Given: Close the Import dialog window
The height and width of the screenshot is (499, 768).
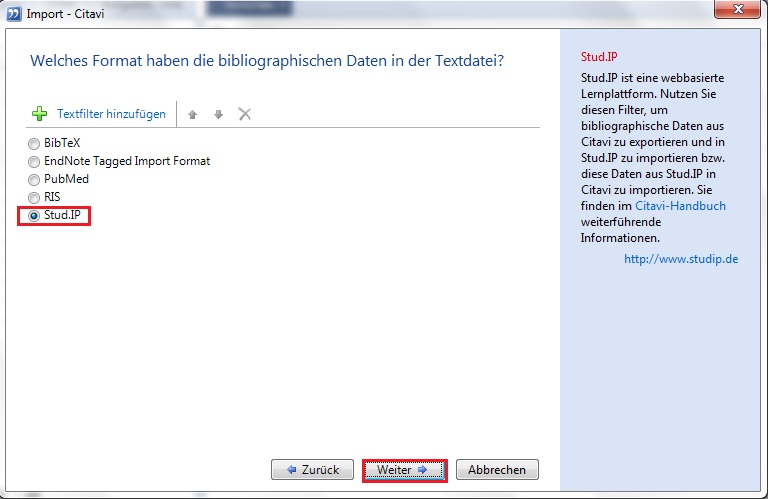Looking at the screenshot, I should pyautogui.click(x=739, y=12).
